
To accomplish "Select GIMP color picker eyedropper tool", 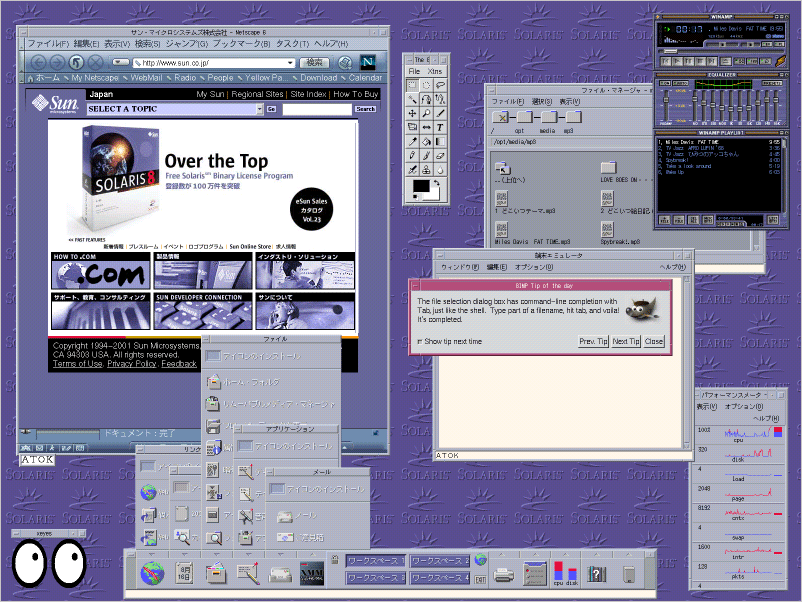I will pyautogui.click(x=412, y=141).
